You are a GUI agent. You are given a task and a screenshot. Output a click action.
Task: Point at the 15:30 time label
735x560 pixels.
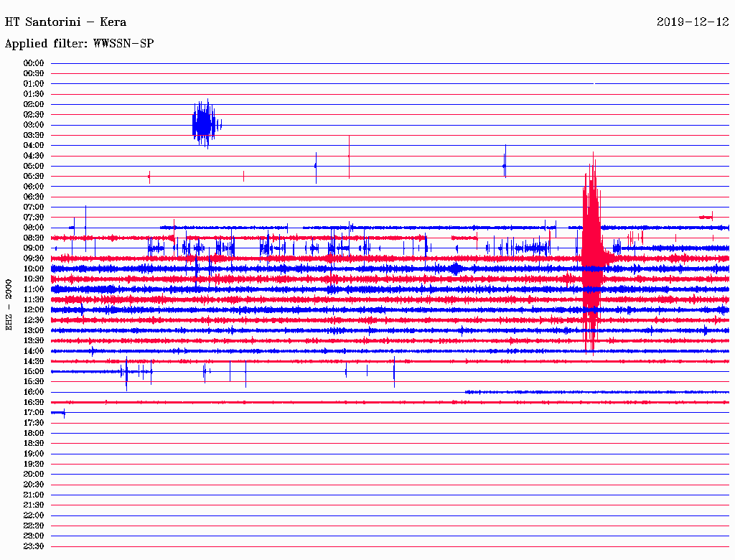(x=34, y=381)
